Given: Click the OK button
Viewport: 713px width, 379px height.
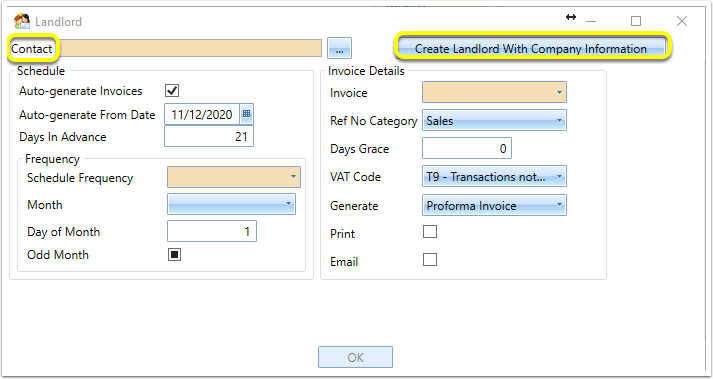Looking at the screenshot, I should point(355,357).
